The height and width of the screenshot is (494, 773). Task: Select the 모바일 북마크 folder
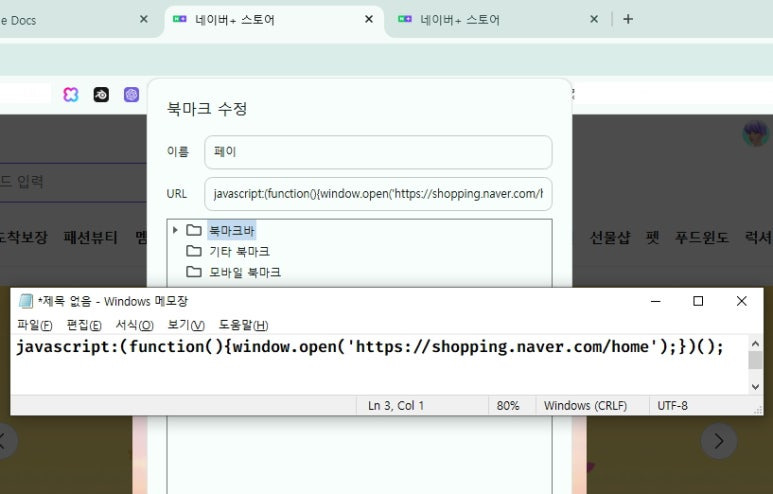245,272
